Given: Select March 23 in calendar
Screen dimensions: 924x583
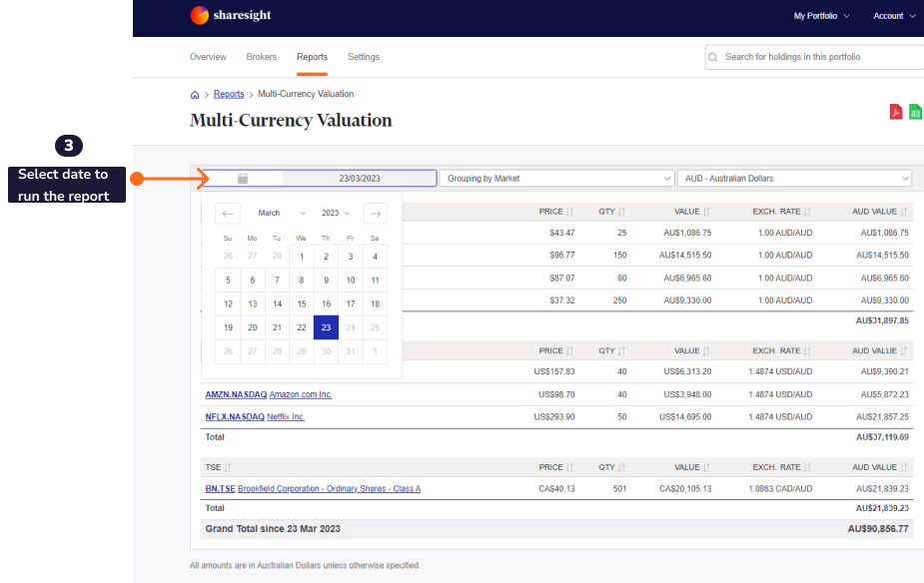Looking at the screenshot, I should 326,327.
